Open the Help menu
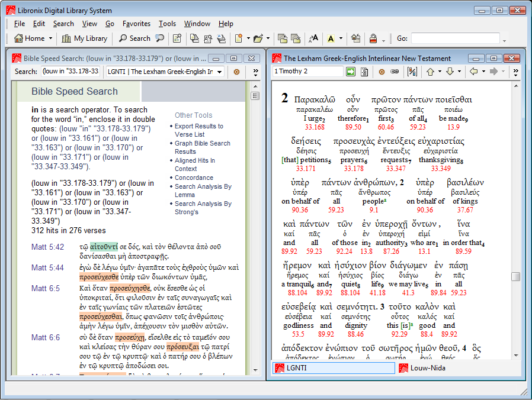532x400 pixels. coord(226,24)
